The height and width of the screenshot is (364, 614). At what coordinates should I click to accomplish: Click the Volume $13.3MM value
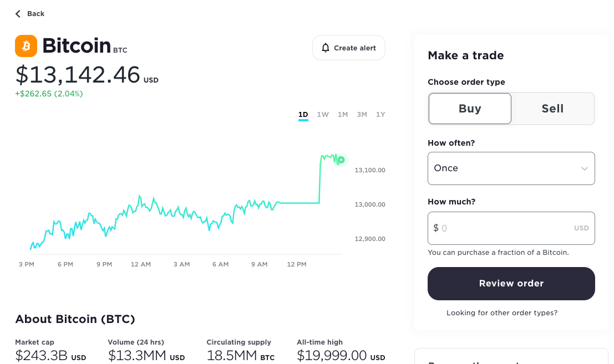(x=146, y=355)
